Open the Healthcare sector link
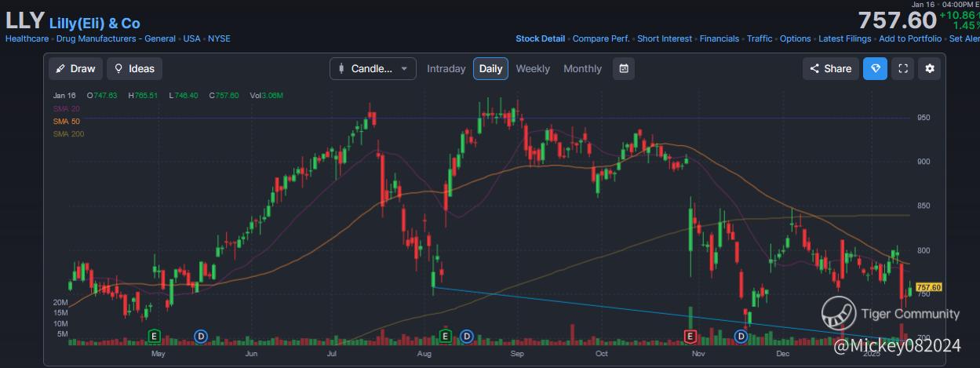 tap(27, 38)
